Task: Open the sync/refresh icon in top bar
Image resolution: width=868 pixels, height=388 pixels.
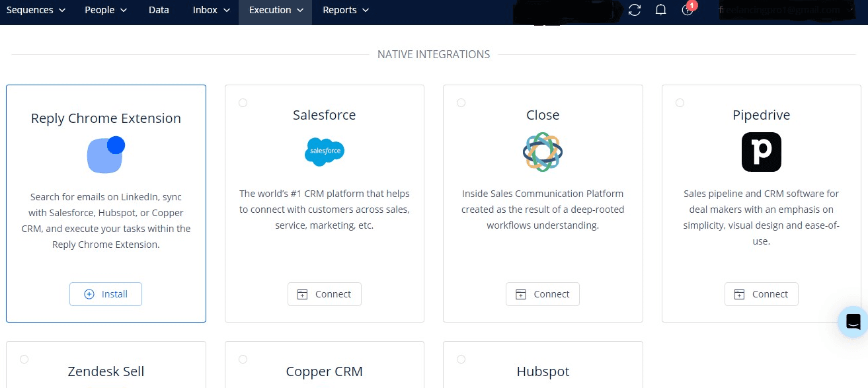Action: (x=635, y=10)
